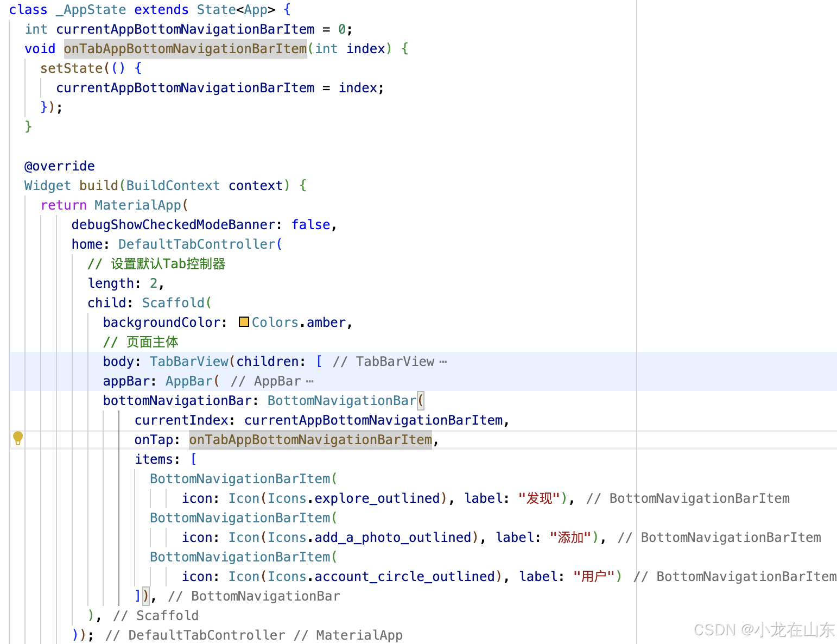Image resolution: width=837 pixels, height=644 pixels.
Task: Click the amber color swatch beside Colors.amber
Action: click(x=244, y=322)
